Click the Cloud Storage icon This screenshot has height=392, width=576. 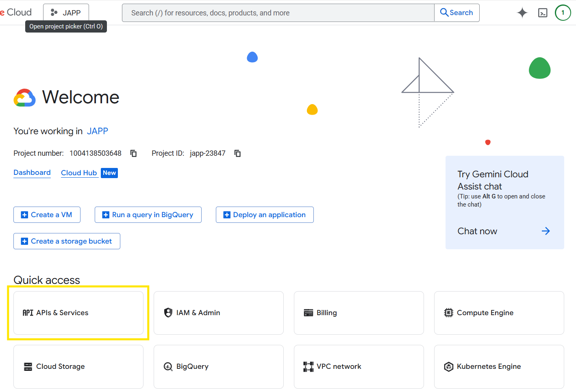(28, 367)
